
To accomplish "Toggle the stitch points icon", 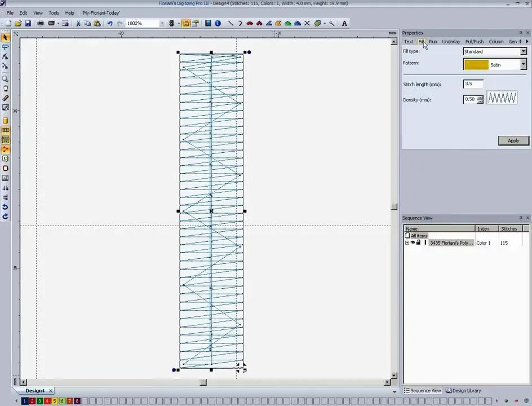I will pyautogui.click(x=5, y=149).
